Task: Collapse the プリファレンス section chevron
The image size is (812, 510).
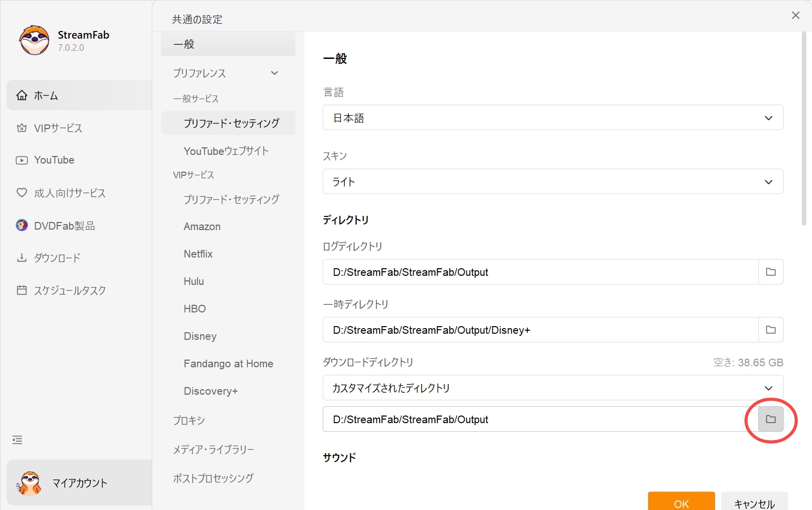Action: pos(275,73)
